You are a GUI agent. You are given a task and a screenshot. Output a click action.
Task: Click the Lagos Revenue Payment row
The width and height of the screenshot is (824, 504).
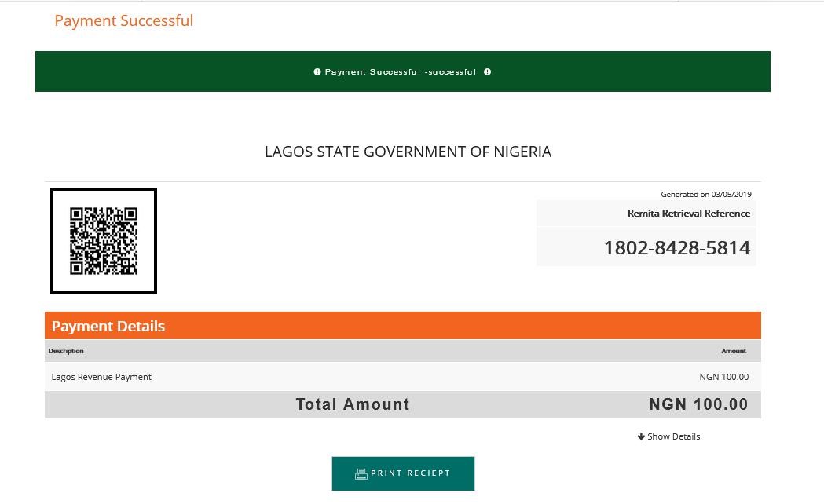(402, 376)
